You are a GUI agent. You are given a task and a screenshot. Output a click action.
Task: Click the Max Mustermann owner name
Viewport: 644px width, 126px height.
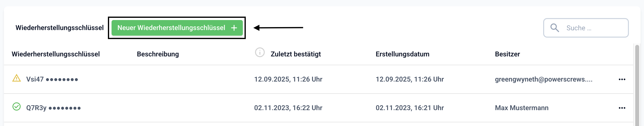point(521,108)
